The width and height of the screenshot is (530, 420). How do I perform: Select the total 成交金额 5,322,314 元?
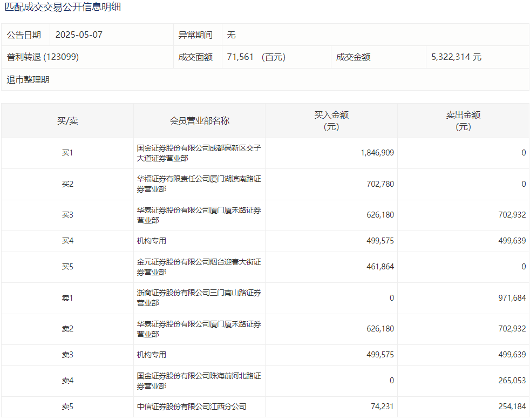(x=456, y=57)
